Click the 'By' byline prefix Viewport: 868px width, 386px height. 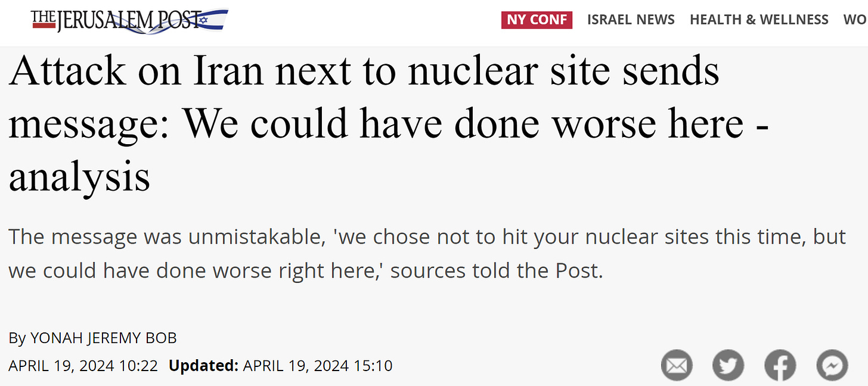click(17, 338)
